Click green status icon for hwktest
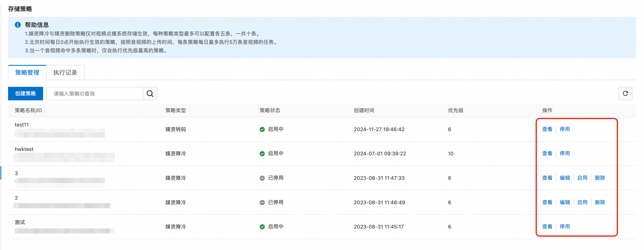Viewport: 644px width, 250px height. (262, 154)
